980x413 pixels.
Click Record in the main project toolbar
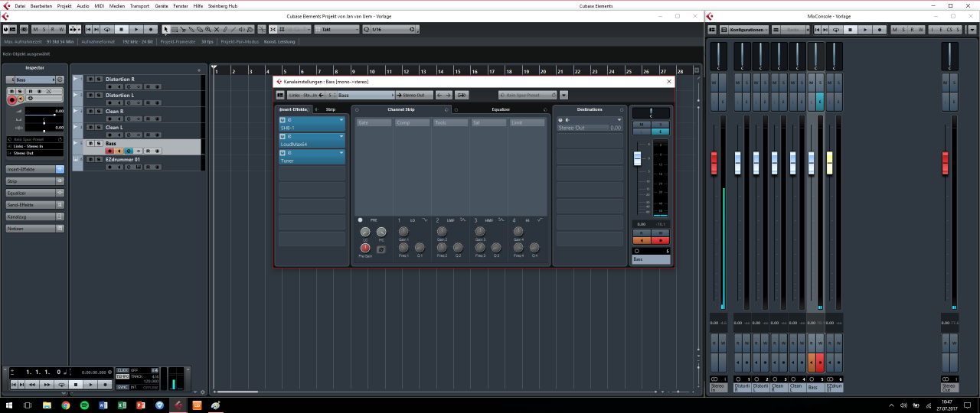click(151, 29)
